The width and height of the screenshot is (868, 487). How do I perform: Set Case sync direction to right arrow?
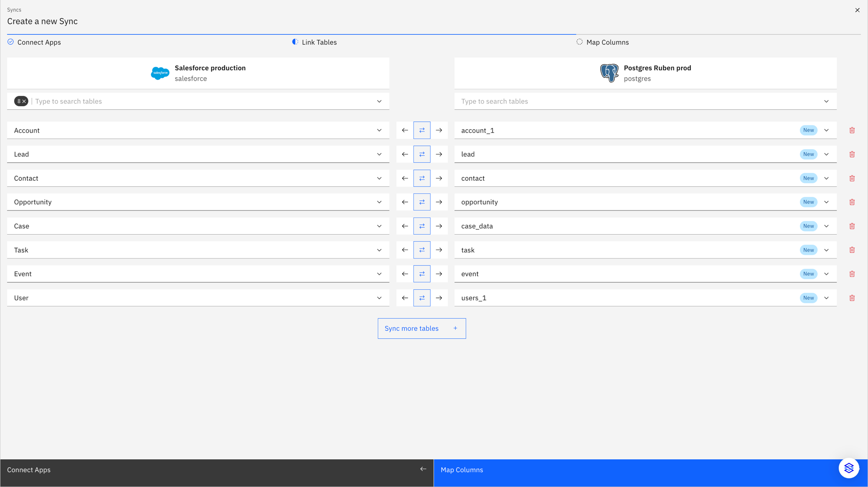(439, 226)
